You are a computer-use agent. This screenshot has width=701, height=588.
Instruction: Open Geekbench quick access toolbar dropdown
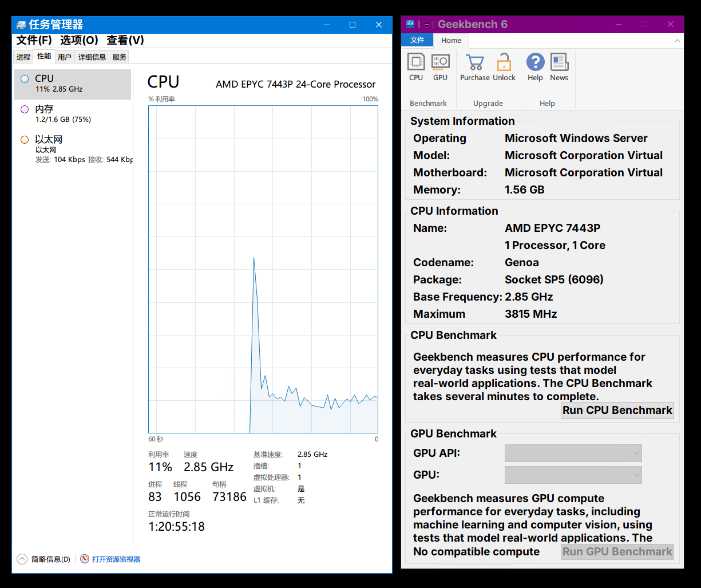pyautogui.click(x=426, y=25)
